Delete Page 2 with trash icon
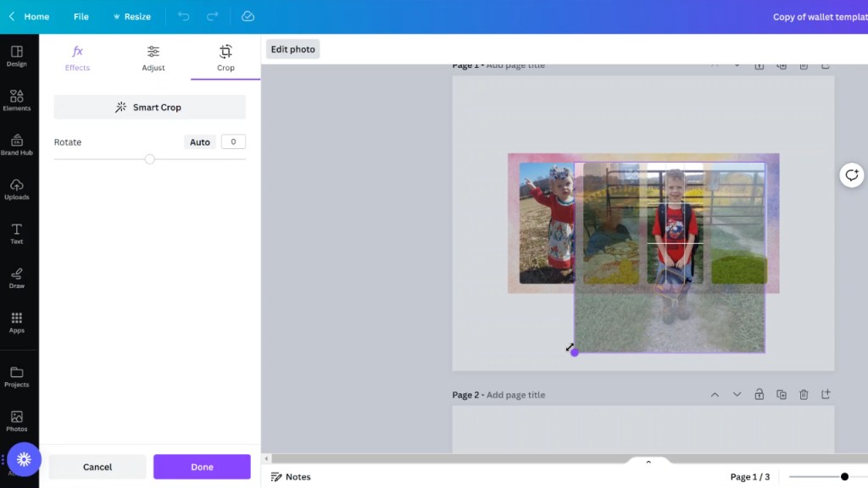This screenshot has height=488, width=868. coord(804,395)
